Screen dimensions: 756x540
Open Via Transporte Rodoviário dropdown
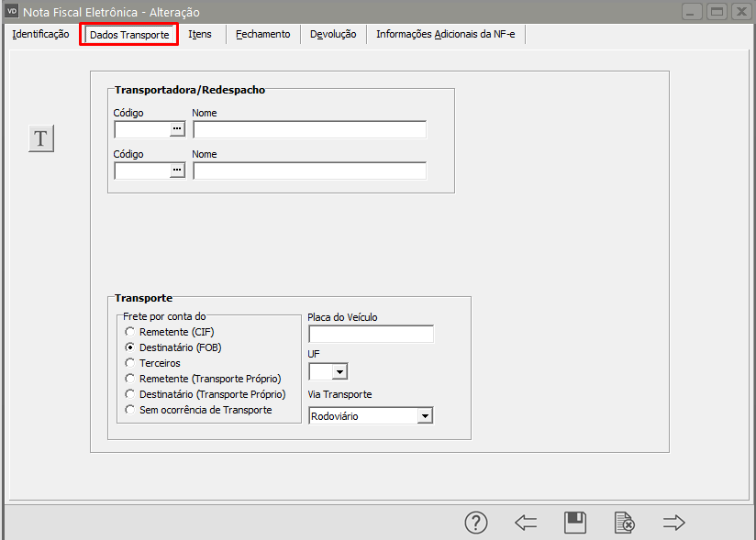click(425, 416)
